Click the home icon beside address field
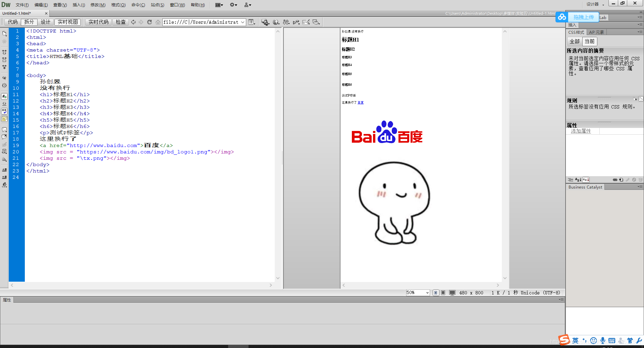This screenshot has height=348, width=644. click(158, 22)
